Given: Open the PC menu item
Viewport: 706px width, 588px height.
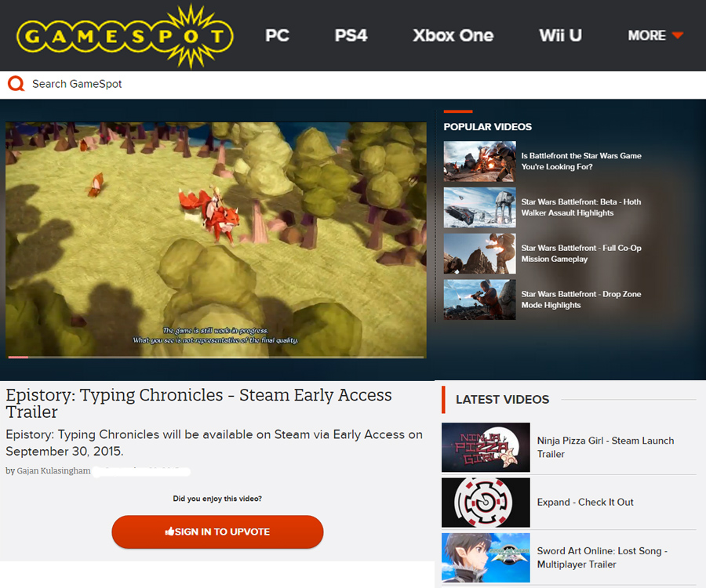Looking at the screenshot, I should pos(277,35).
